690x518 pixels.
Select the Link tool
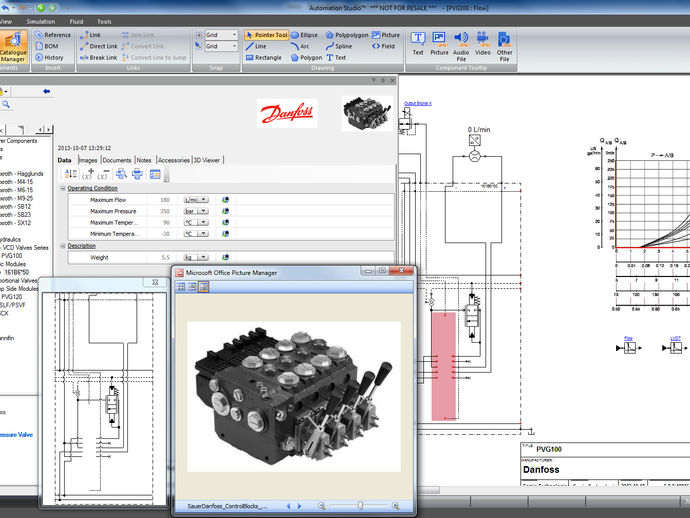[90, 35]
